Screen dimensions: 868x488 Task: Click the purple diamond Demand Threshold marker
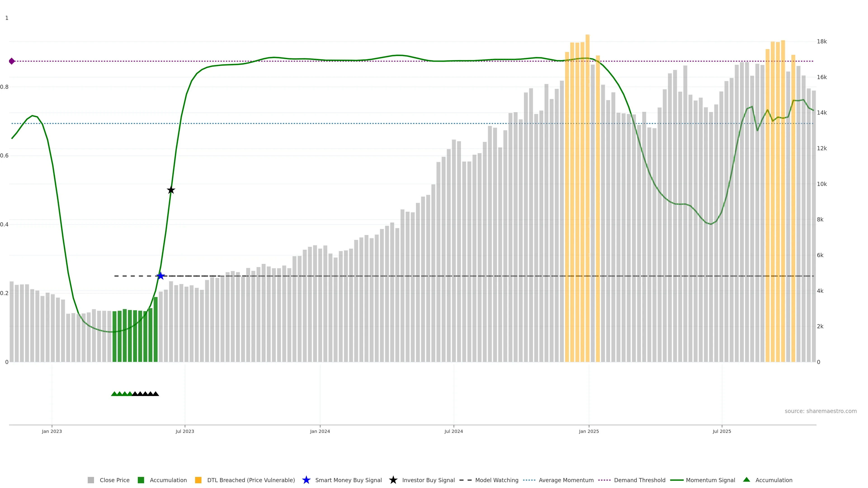[x=12, y=61]
